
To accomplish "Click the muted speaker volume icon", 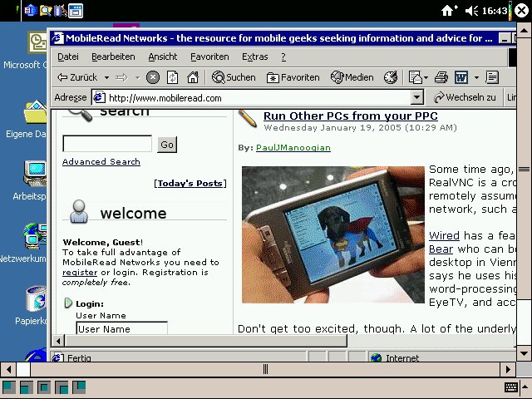I will [x=471, y=11].
